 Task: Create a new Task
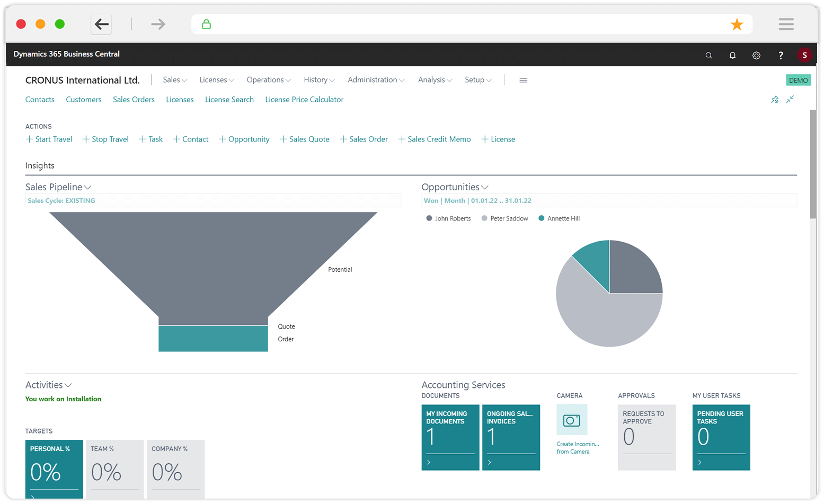(x=151, y=139)
